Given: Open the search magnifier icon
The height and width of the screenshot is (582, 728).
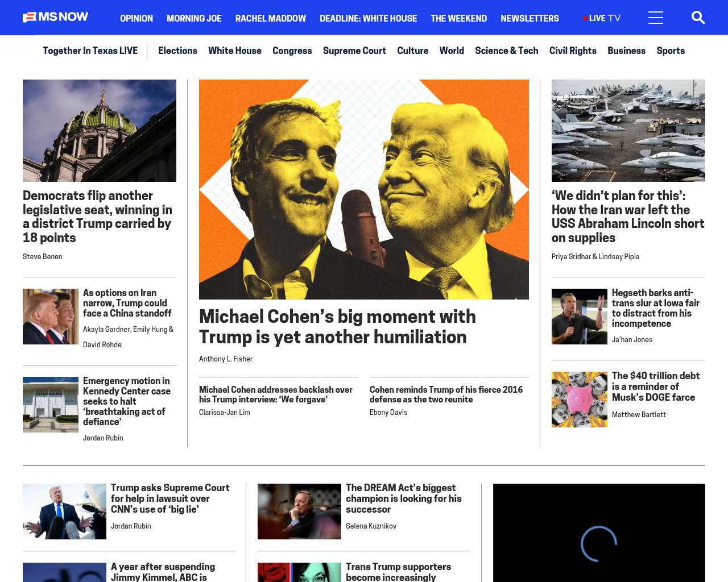Looking at the screenshot, I should tap(698, 18).
